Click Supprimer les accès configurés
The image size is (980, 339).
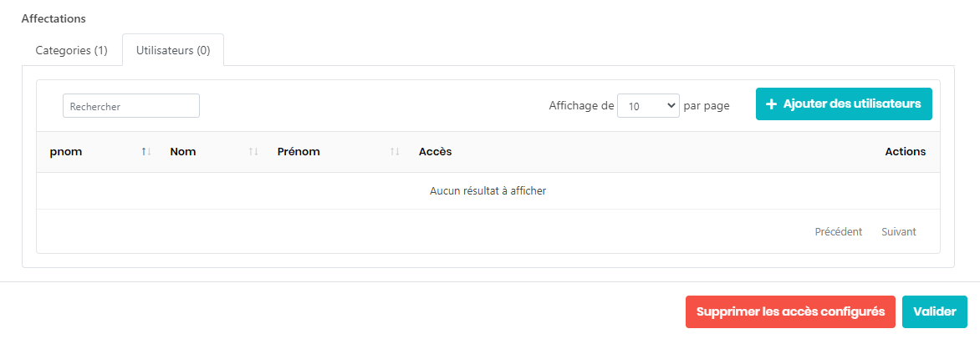(x=790, y=311)
